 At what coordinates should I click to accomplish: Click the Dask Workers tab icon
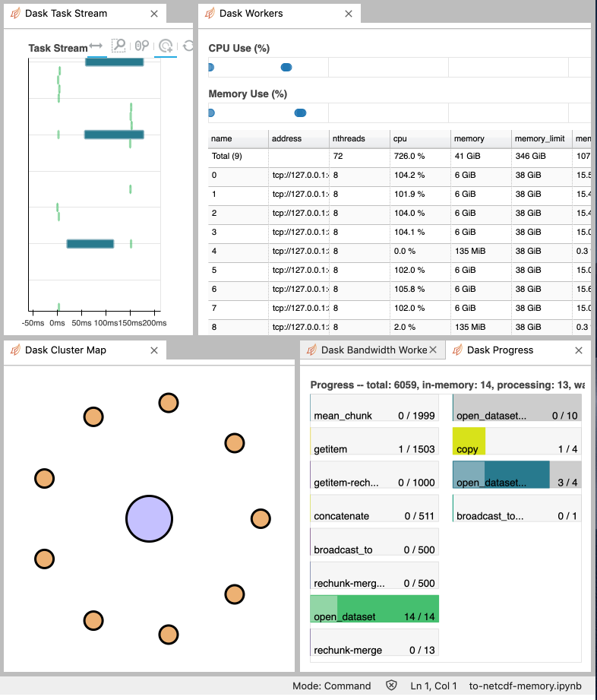pos(210,14)
